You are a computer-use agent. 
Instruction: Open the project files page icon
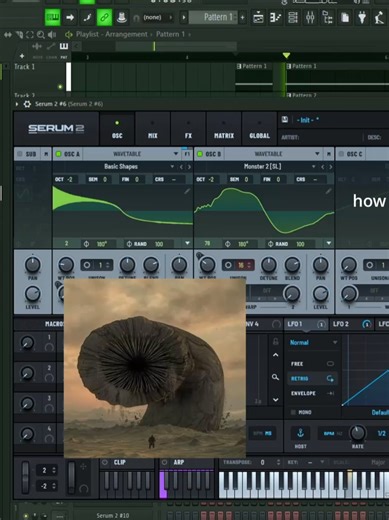coord(345,17)
